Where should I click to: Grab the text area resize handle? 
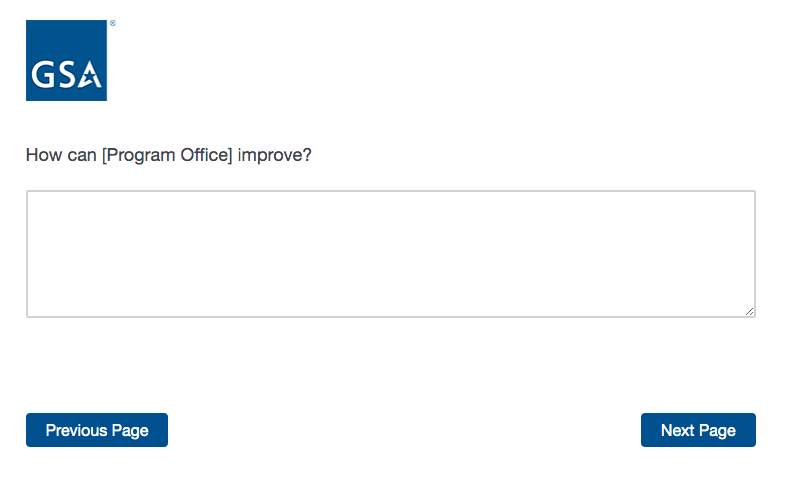(x=750, y=312)
